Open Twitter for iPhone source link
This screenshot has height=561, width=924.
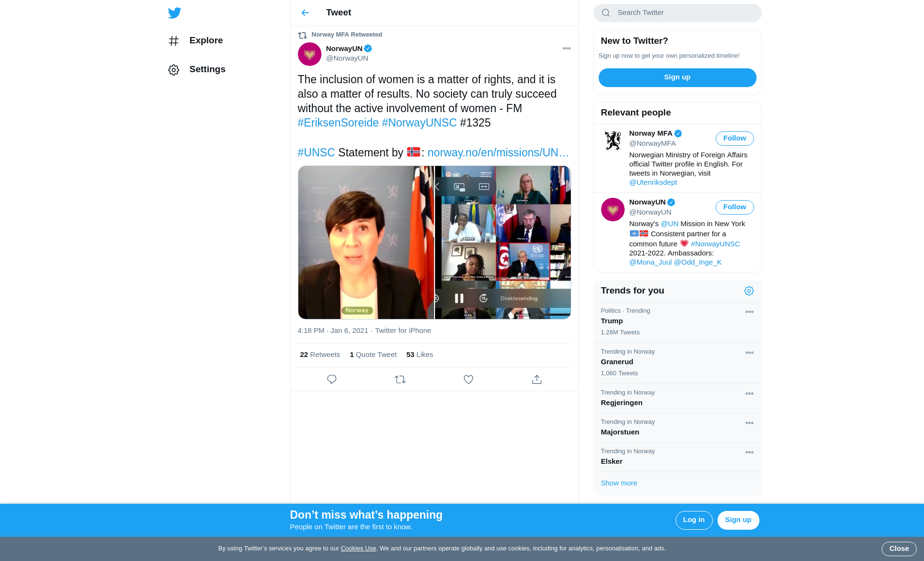[403, 331]
